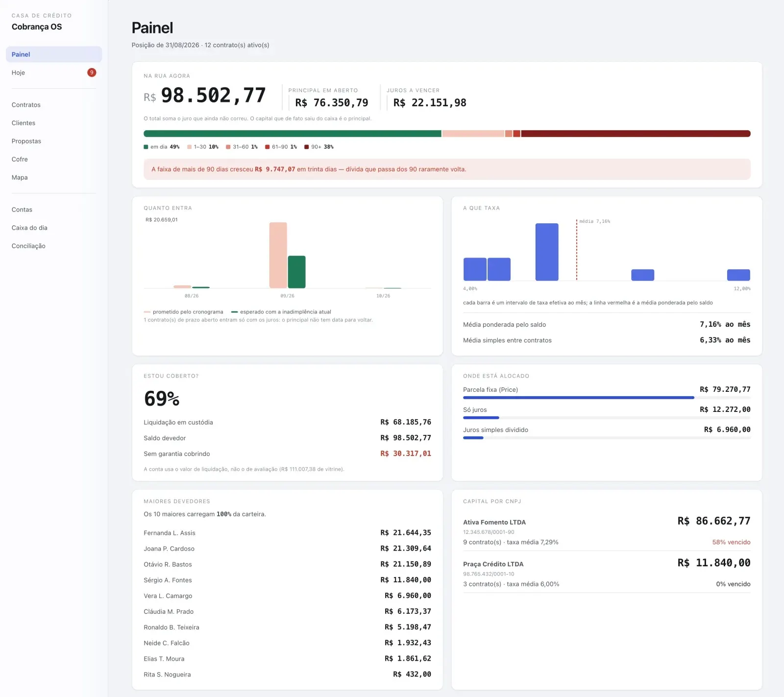784x697 pixels.
Task: Open the Painel sidebar item
Action: tap(54, 54)
